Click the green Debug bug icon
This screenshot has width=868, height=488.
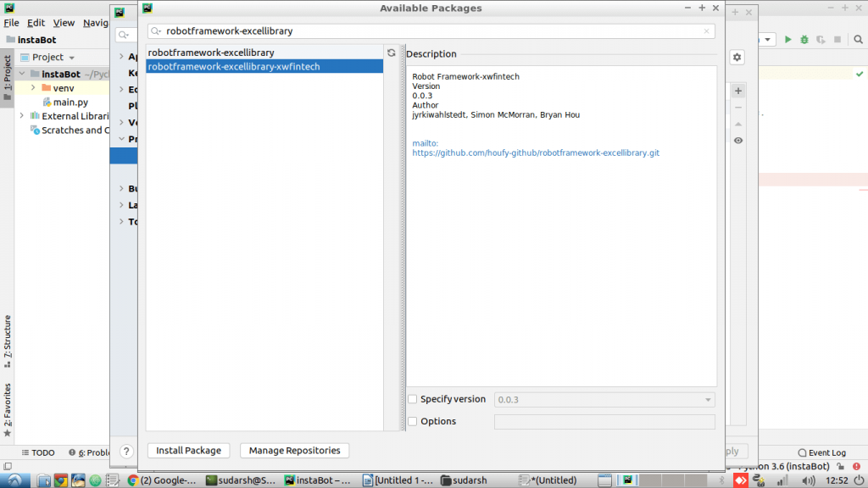pos(804,40)
